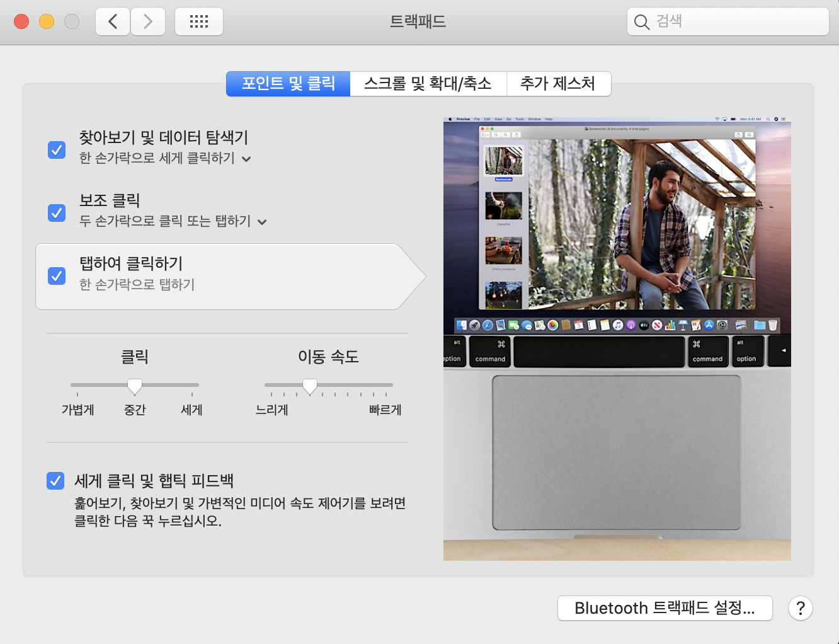
Task: Select the 탭하여 클릭하기 row label
Action: click(131, 263)
